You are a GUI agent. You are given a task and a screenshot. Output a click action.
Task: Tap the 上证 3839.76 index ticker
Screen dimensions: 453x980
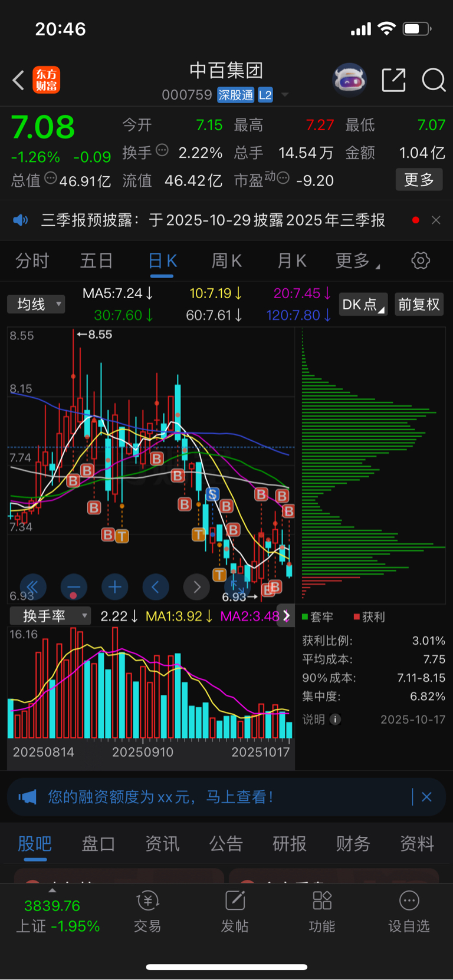(x=58, y=915)
